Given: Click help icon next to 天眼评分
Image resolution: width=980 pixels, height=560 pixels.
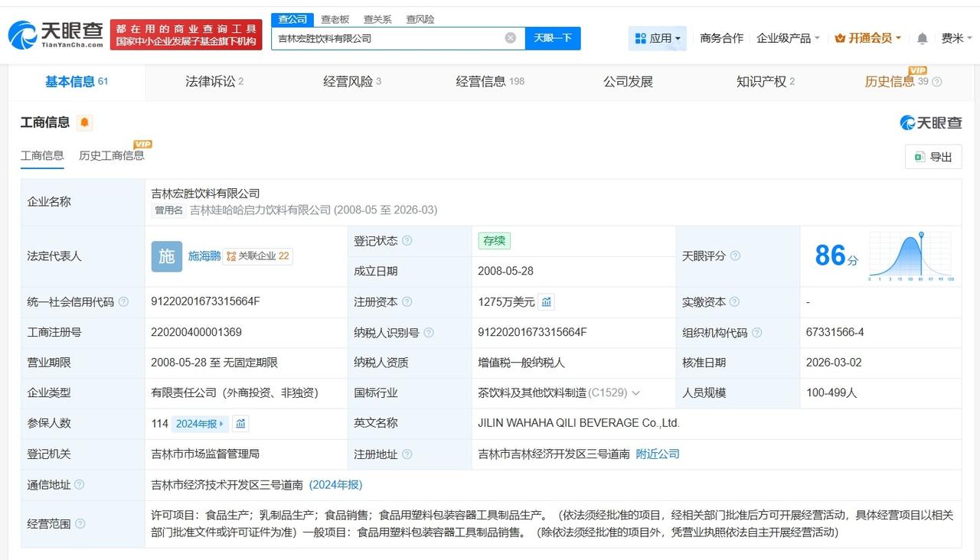Looking at the screenshot, I should point(736,256).
